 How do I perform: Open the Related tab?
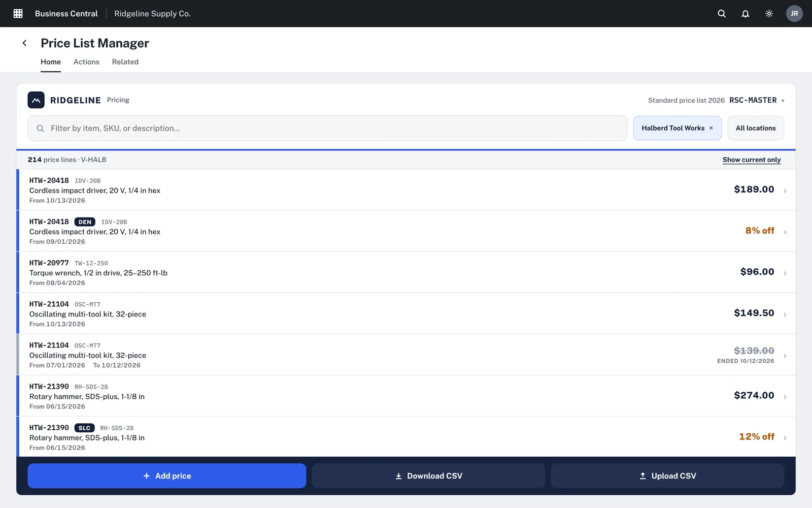[x=125, y=62]
